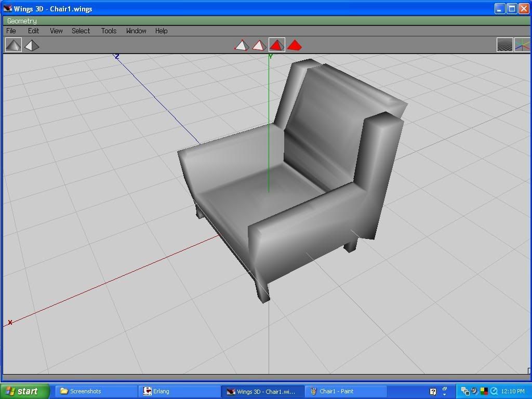The height and width of the screenshot is (399, 532).
Task: Switch to Chair1 - Paint in the taskbar
Action: coord(345,391)
